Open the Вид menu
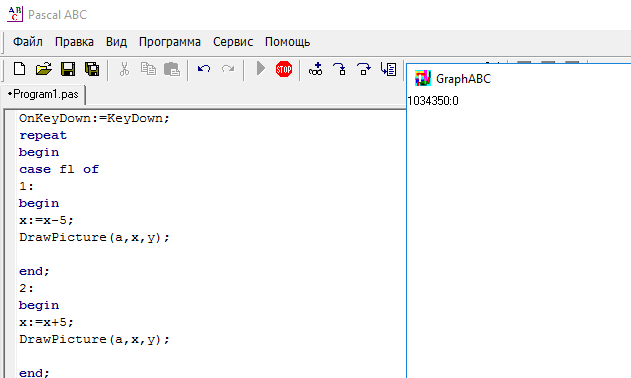631x378 pixels. tap(116, 42)
